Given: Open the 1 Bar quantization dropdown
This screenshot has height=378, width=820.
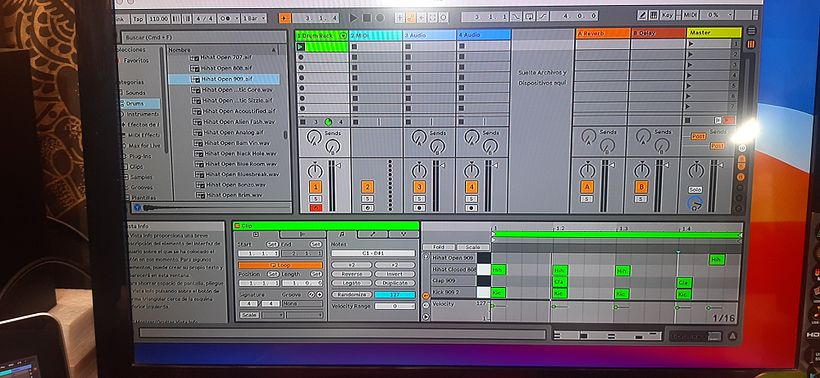Looking at the screenshot, I should tap(254, 18).
